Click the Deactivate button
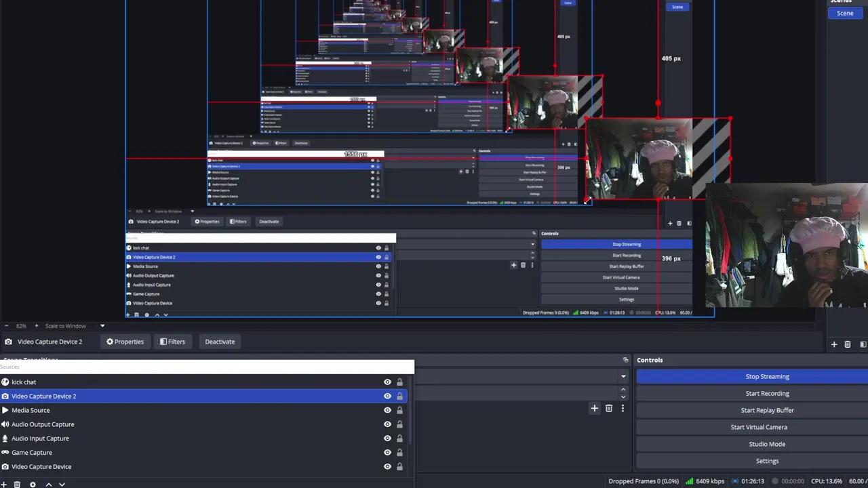 pyautogui.click(x=220, y=342)
